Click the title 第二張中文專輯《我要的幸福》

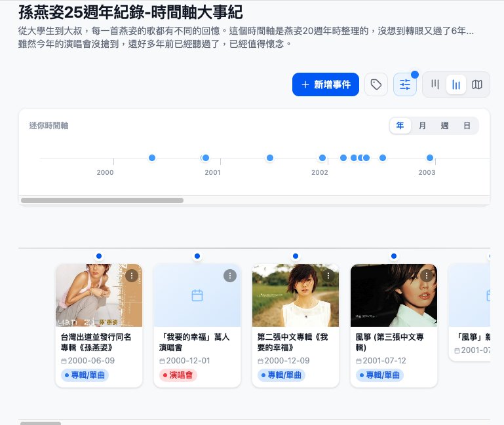pos(292,342)
